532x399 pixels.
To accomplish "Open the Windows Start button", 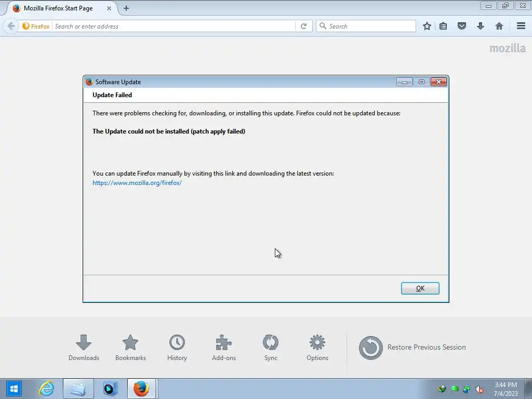I will click(14, 389).
